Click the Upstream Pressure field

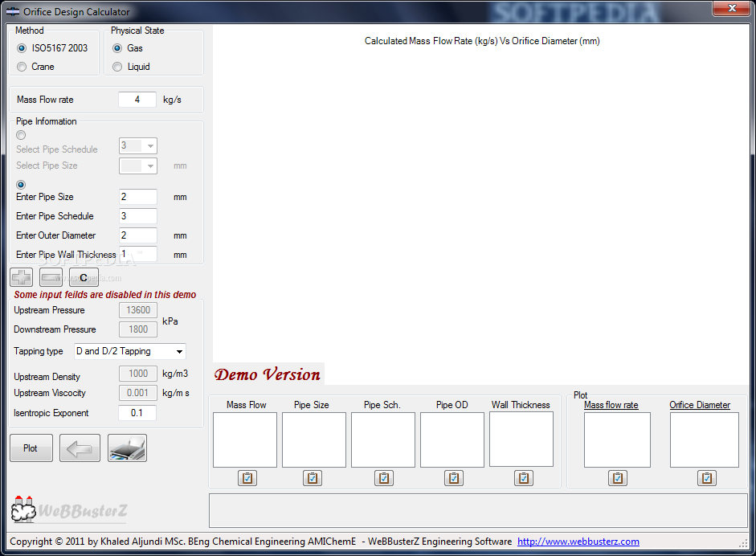click(138, 310)
